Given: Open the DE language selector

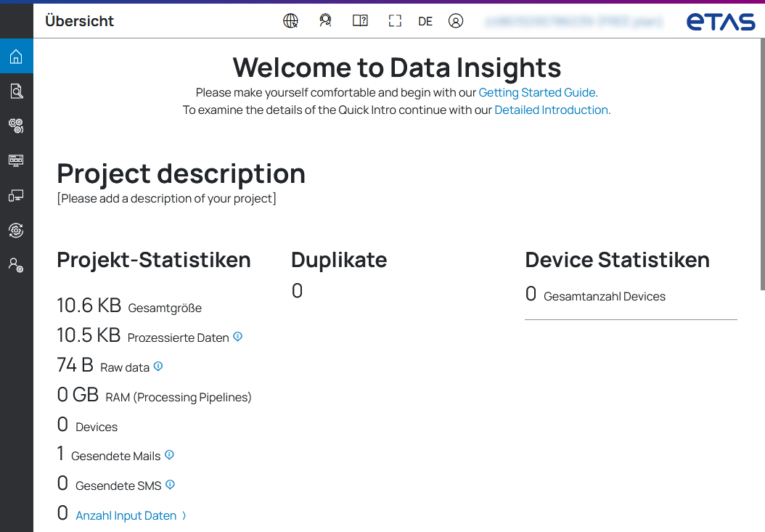Looking at the screenshot, I should (x=425, y=22).
